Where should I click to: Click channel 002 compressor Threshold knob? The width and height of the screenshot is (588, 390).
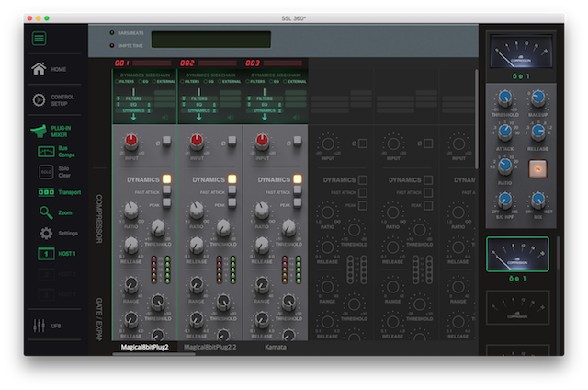[x=223, y=227]
